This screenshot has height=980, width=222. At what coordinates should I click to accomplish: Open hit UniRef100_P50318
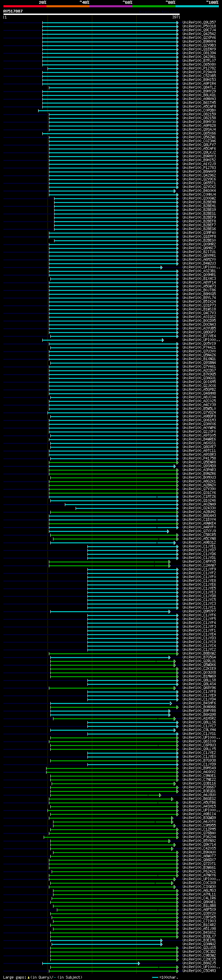pos(199,26)
